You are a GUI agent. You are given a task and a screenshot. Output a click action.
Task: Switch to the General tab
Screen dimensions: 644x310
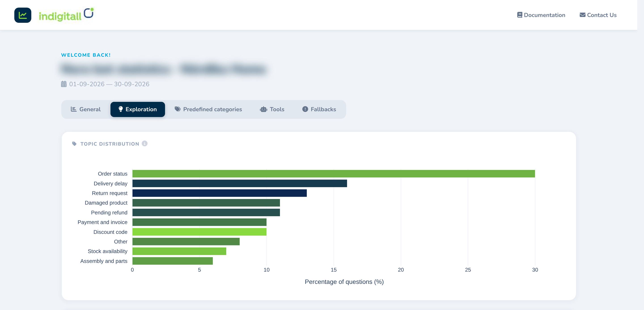86,109
